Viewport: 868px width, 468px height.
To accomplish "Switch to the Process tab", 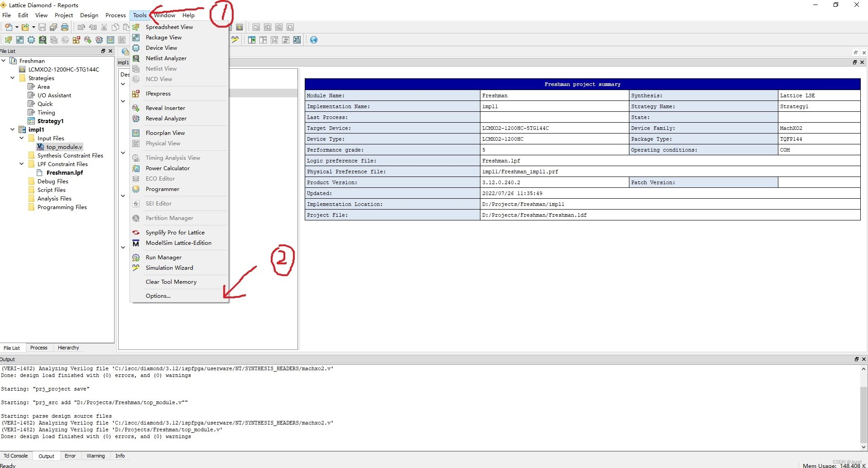I will tap(39, 348).
